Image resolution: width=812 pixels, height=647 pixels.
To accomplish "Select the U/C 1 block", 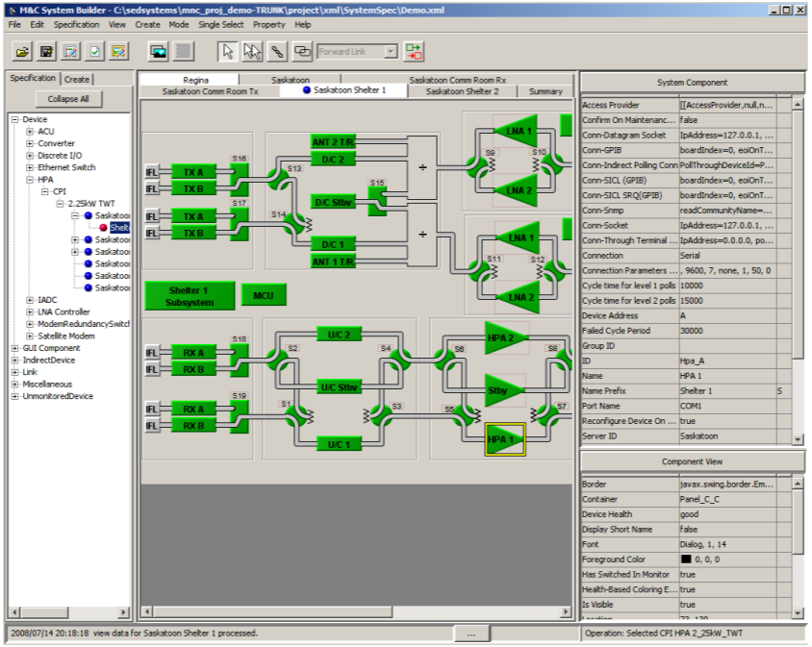I will [339, 444].
